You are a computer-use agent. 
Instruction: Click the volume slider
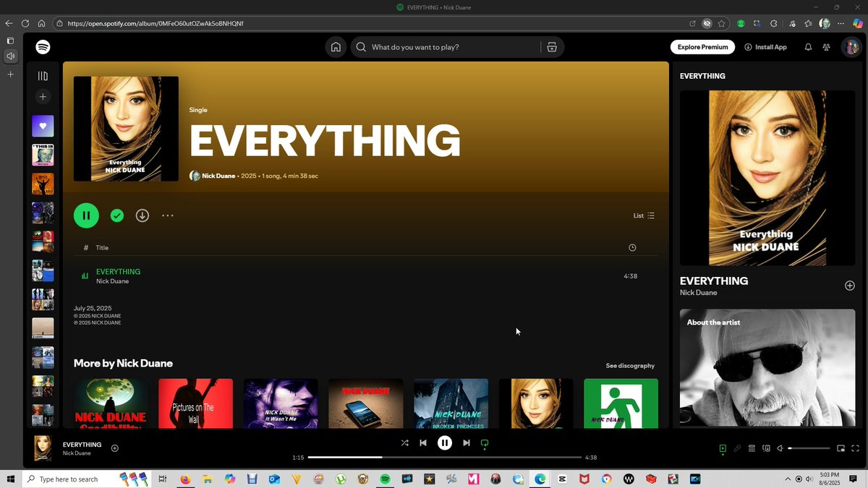point(809,448)
